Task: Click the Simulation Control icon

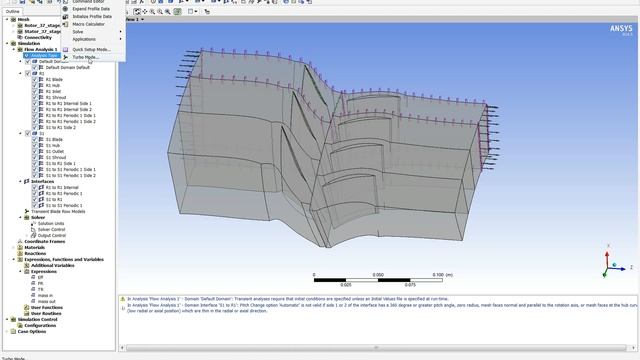Action: point(13,319)
